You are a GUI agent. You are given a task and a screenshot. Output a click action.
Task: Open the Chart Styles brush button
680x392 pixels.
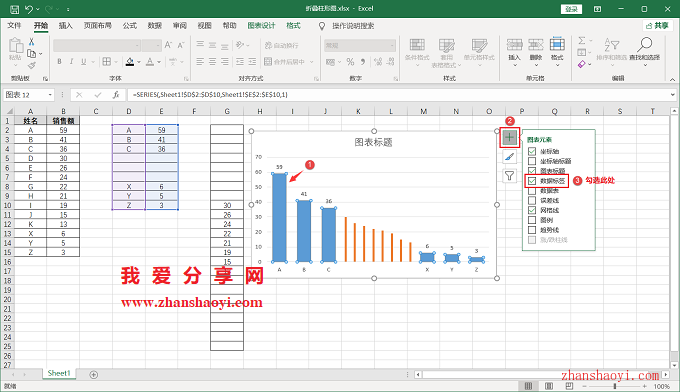click(x=509, y=157)
